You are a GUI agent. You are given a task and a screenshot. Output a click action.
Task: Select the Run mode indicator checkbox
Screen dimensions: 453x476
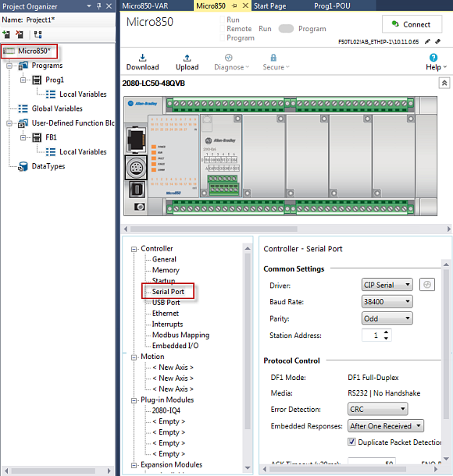pyautogui.click(x=223, y=20)
